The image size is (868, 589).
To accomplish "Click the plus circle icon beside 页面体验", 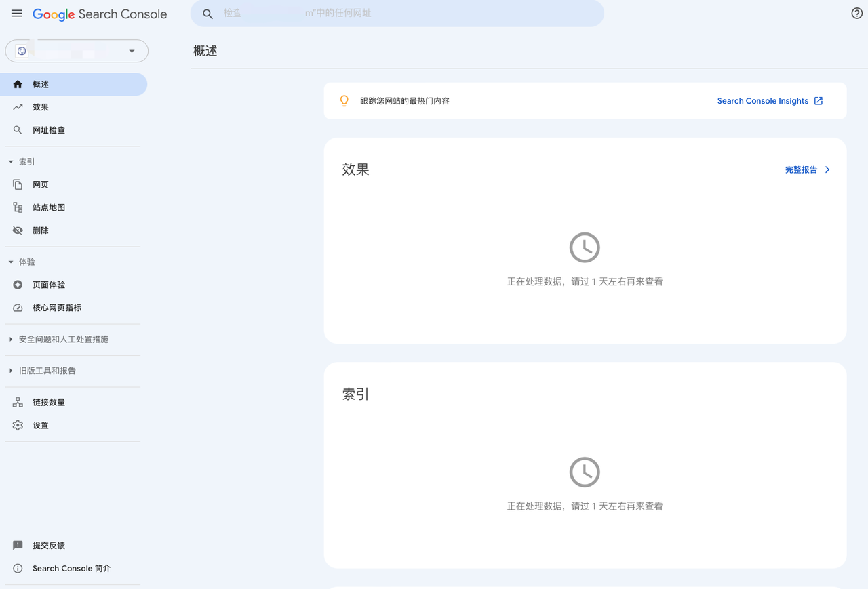I will click(x=18, y=285).
